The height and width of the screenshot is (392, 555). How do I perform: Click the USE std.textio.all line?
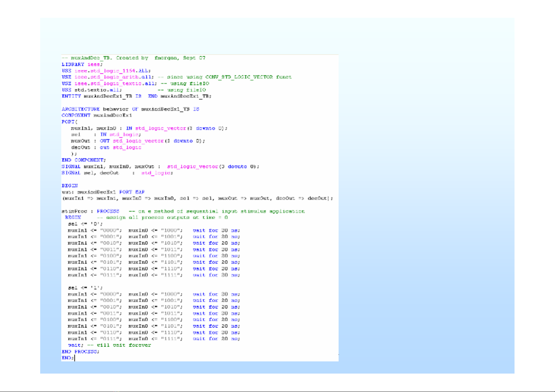[x=92, y=90]
